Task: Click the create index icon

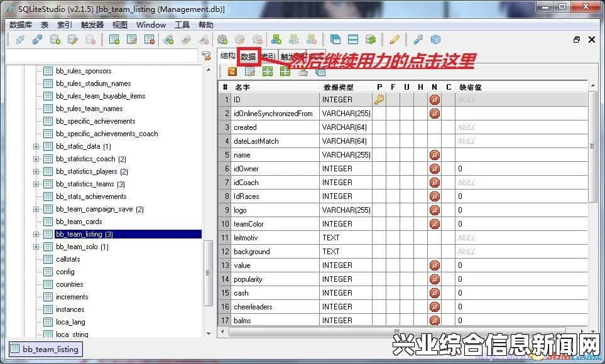Action: (168, 40)
